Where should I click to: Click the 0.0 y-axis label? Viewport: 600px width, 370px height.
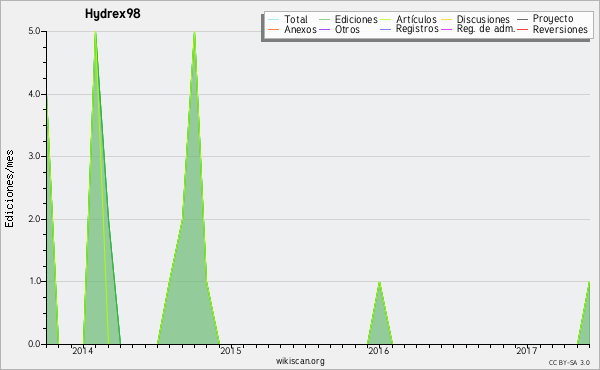point(34,344)
